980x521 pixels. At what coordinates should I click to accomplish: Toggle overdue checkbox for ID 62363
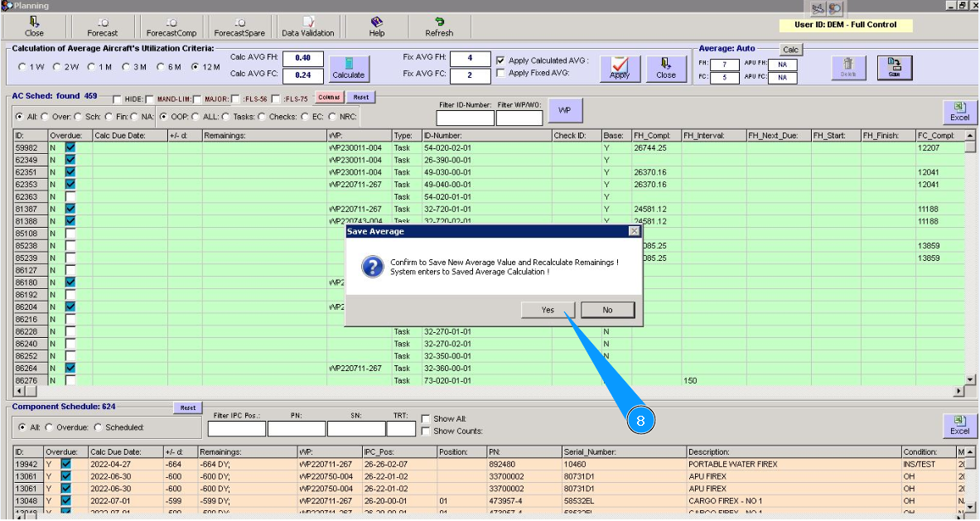click(70, 197)
